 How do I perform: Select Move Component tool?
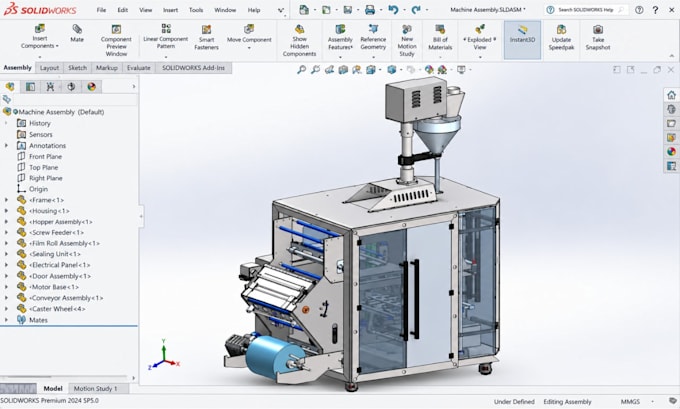tap(249, 34)
